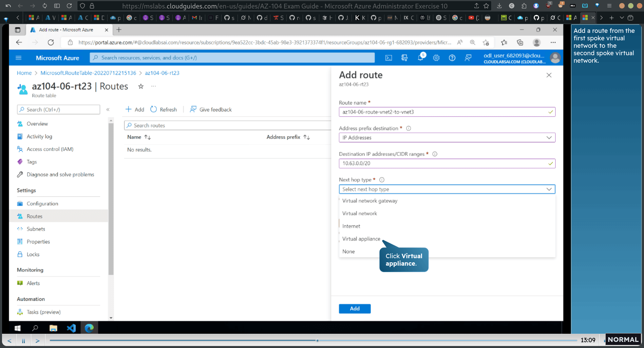
Task: Open Windows Start menu
Action: (x=18, y=328)
